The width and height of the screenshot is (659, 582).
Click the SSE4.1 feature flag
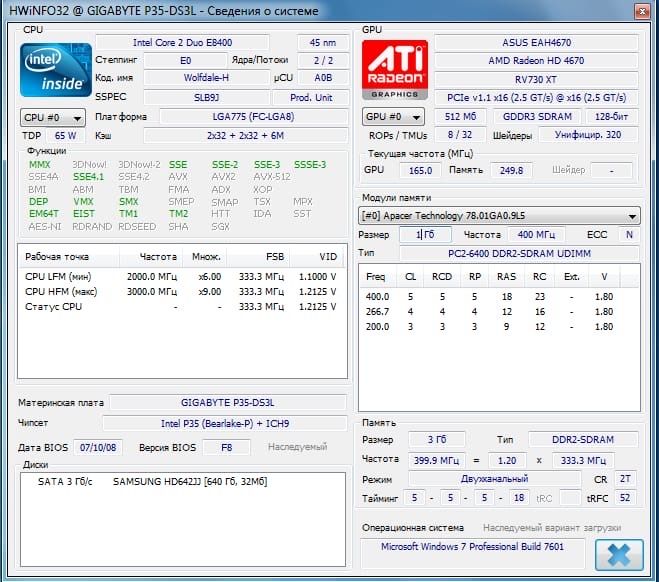(x=88, y=177)
